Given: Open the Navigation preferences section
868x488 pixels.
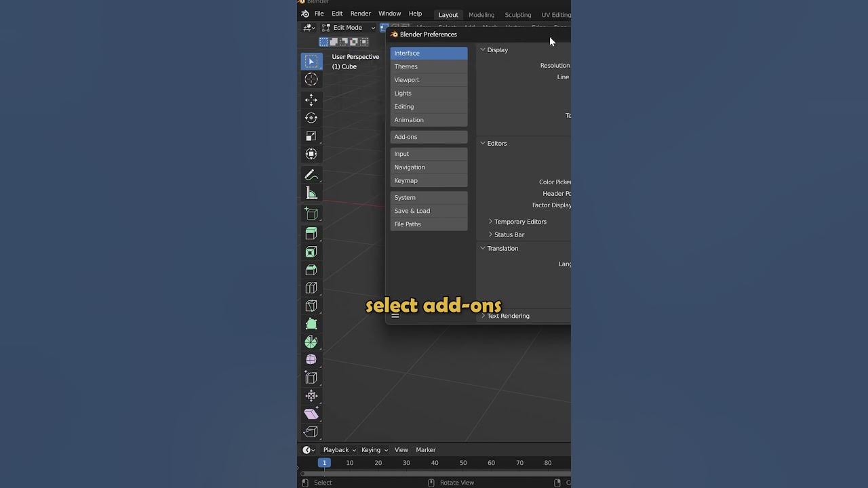Looking at the screenshot, I should click(x=429, y=167).
